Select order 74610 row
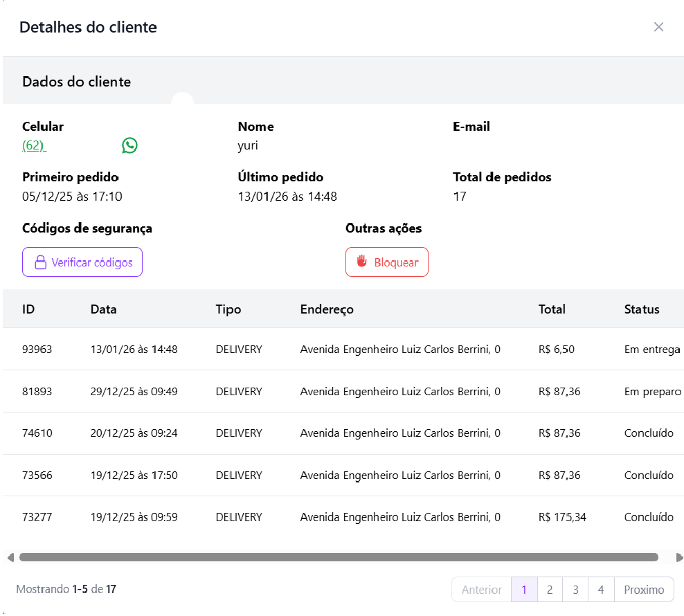Viewport: 684px width, 616px height. [37, 433]
